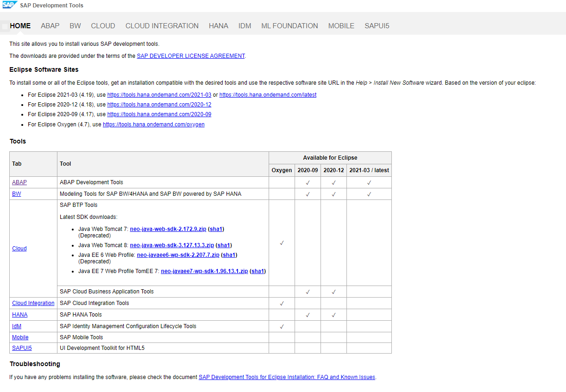This screenshot has height=392, width=566.
Task: Open the tools.hana.ondemand.com/2021-03 link
Action: tap(159, 94)
